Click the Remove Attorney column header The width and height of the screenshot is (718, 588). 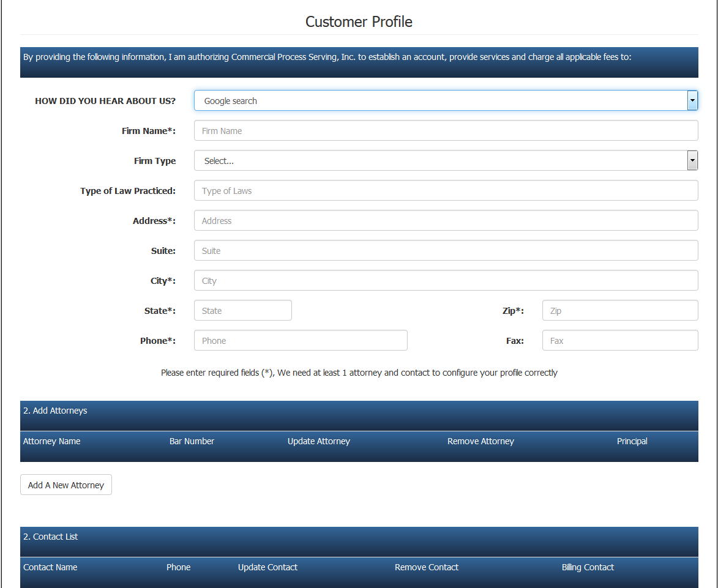tap(481, 441)
